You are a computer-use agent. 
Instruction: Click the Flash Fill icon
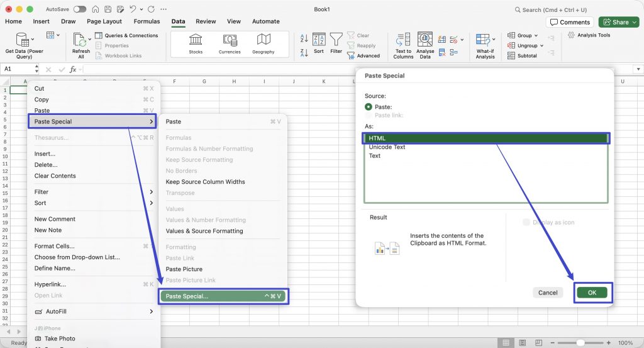coord(442,40)
